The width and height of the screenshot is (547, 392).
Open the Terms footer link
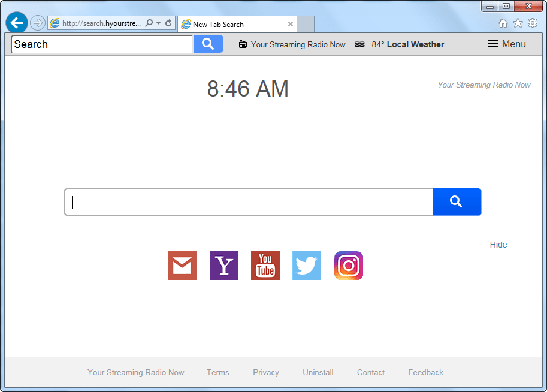tap(217, 372)
